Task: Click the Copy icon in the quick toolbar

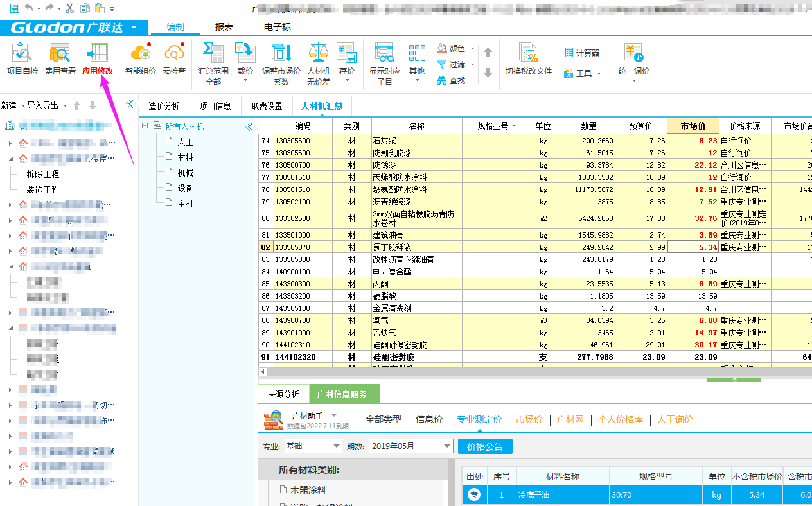Action: tap(85, 8)
